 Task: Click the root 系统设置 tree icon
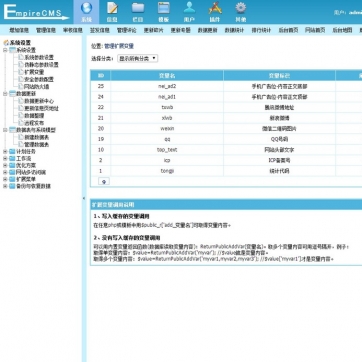[x=6, y=43]
